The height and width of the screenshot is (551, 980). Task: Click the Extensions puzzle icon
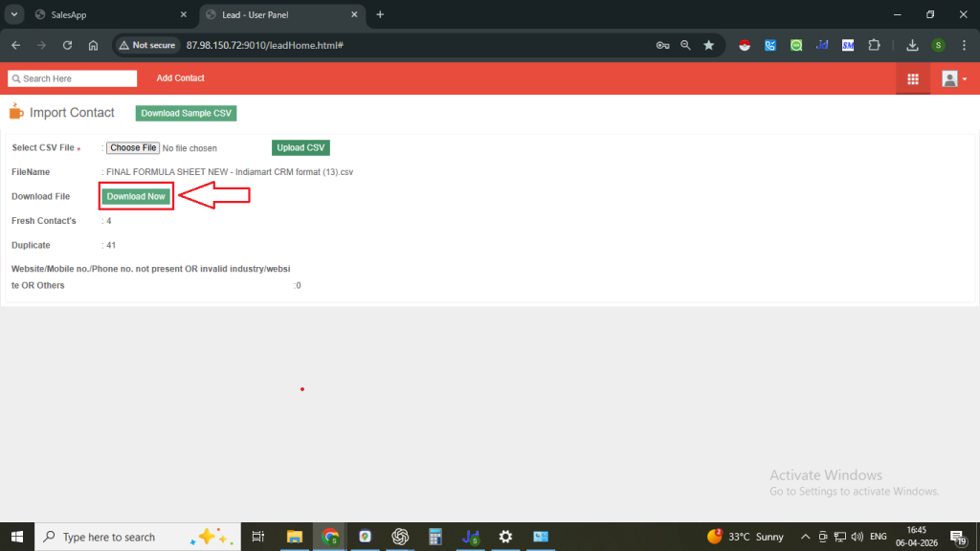[873, 45]
